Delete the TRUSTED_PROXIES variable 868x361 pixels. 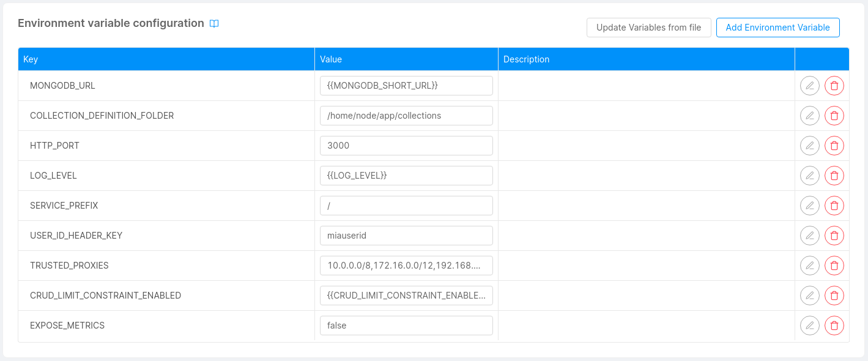pyautogui.click(x=834, y=266)
